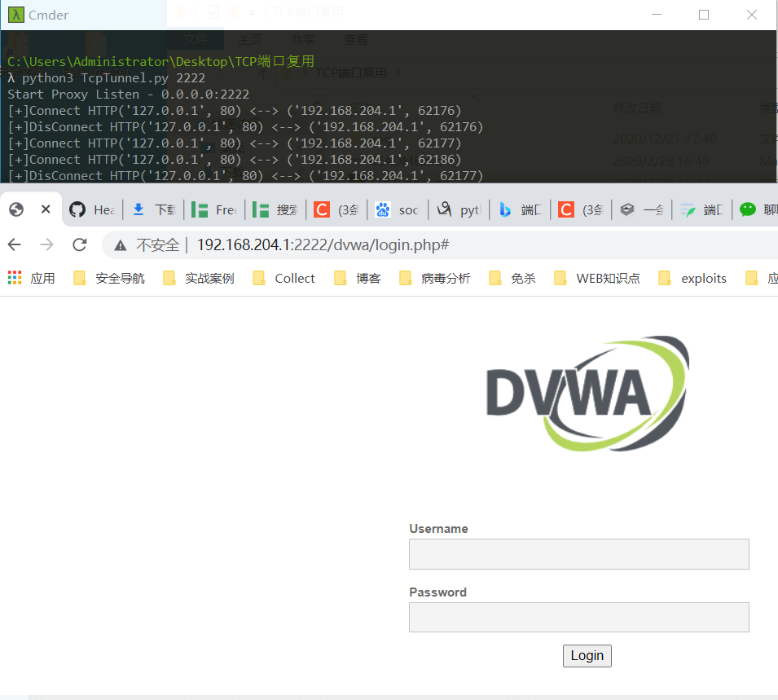778x700 pixels.
Task: Click the Connect line ending in 62186
Action: click(234, 160)
